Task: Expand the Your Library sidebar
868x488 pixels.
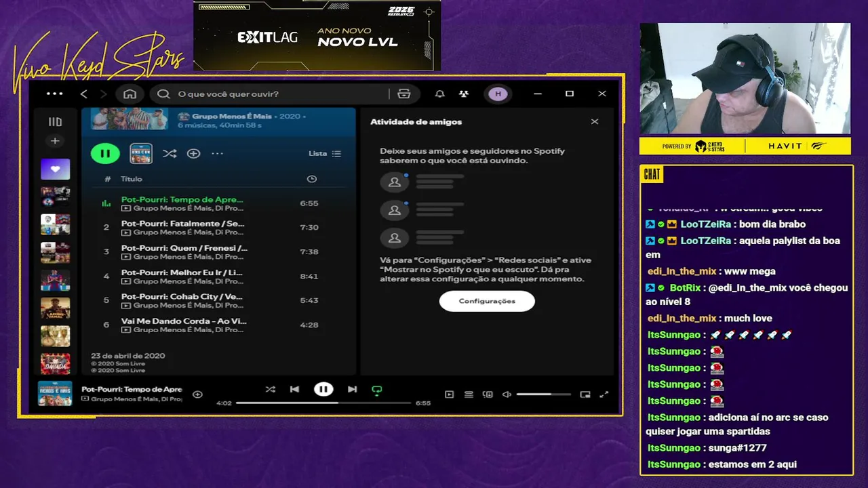Action: [x=55, y=122]
